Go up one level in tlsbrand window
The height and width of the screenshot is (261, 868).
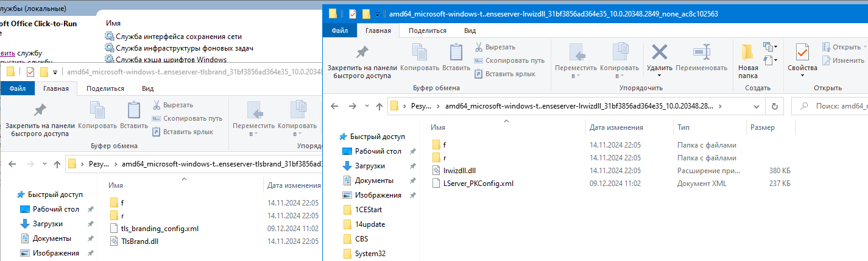[57, 164]
